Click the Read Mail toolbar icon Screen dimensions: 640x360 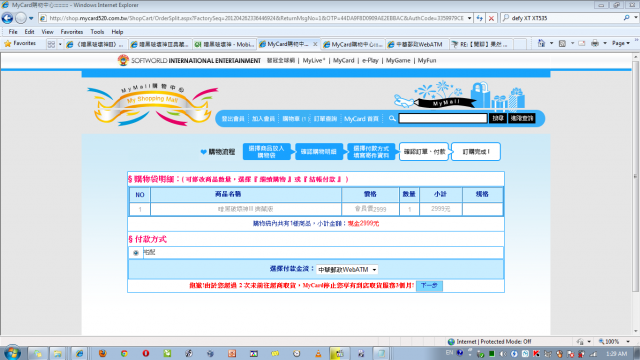click(x=582, y=43)
